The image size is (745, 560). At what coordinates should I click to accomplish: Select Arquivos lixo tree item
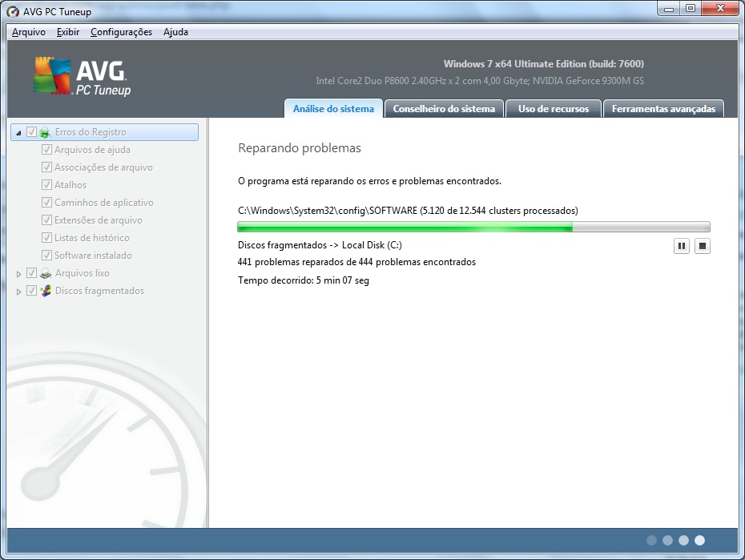pyautogui.click(x=83, y=273)
